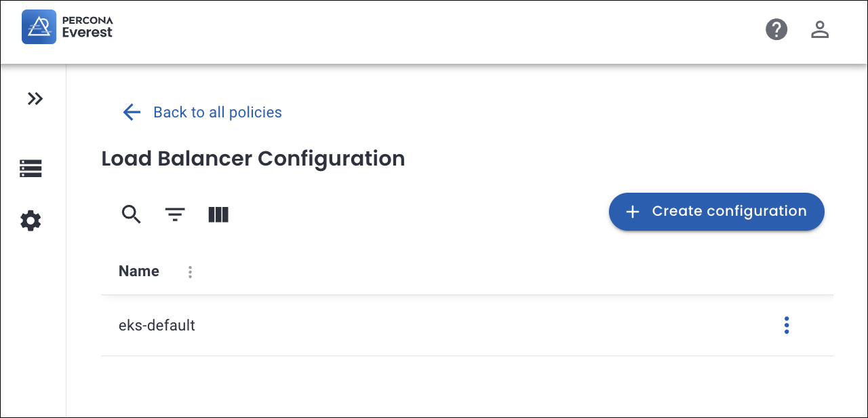Viewport: 868px width, 418px height.
Task: Click the Percona Everest logo icon
Action: (39, 27)
